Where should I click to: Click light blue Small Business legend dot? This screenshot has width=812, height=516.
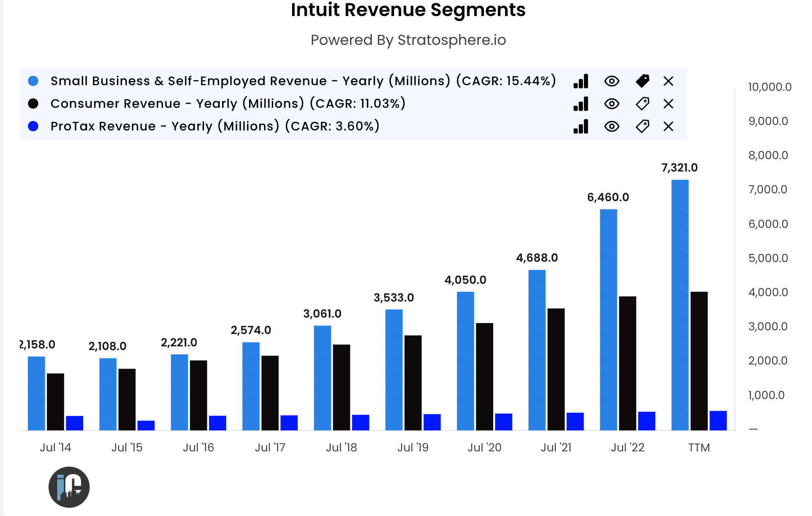click(x=33, y=81)
